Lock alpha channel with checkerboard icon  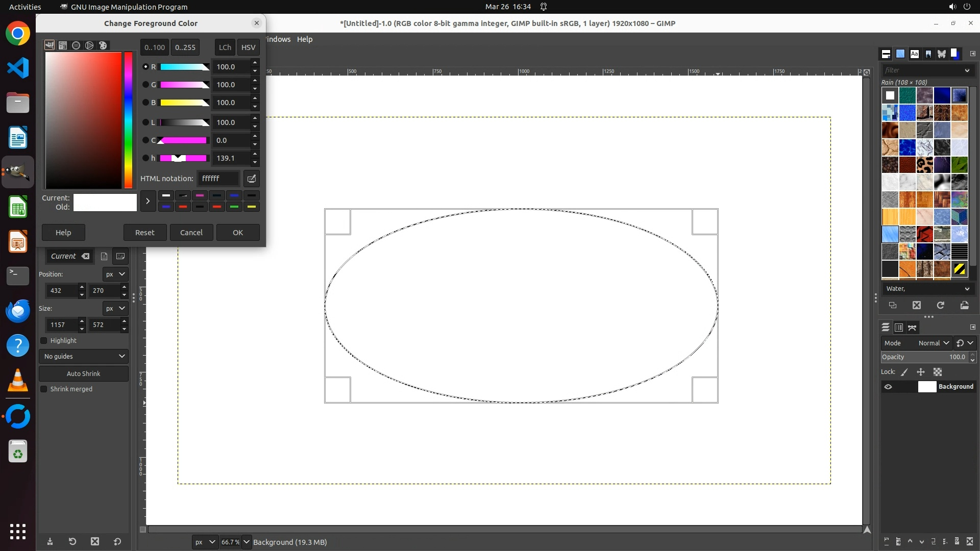point(938,372)
